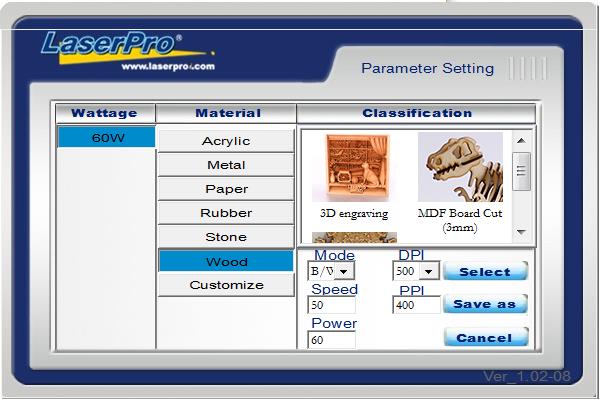
Task: Select the 3D engraving thumbnail
Action: coord(354,167)
